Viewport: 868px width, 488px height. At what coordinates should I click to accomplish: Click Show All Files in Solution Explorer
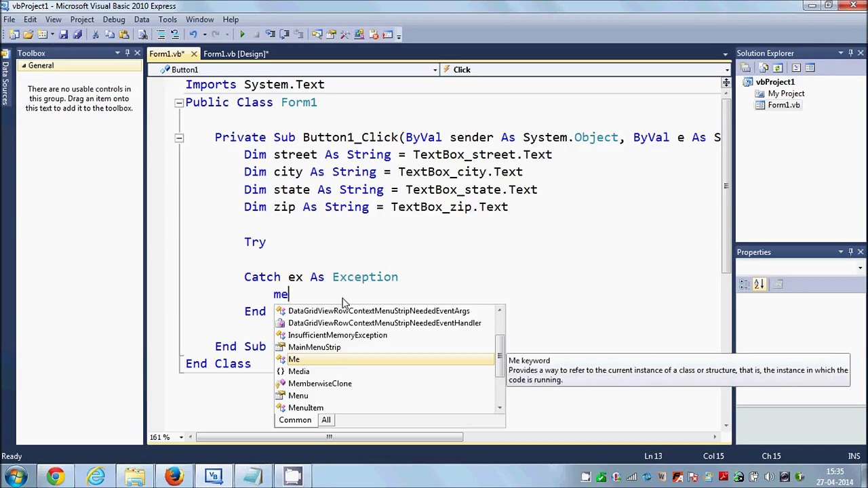pos(764,68)
